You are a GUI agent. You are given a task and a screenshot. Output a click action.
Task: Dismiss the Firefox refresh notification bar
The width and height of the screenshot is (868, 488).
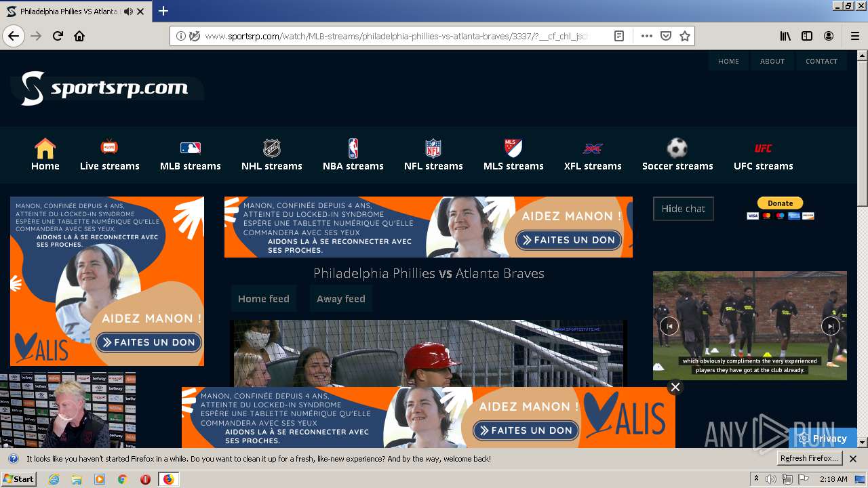[853, 459]
